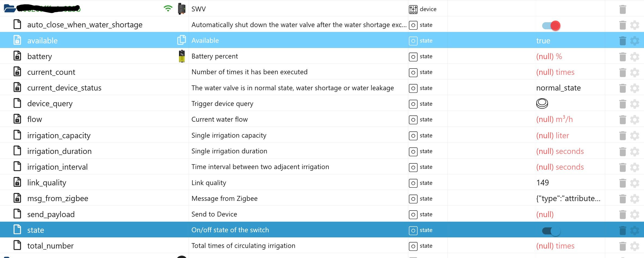Delete the SWV device entry
This screenshot has height=258, width=644.
[623, 9]
